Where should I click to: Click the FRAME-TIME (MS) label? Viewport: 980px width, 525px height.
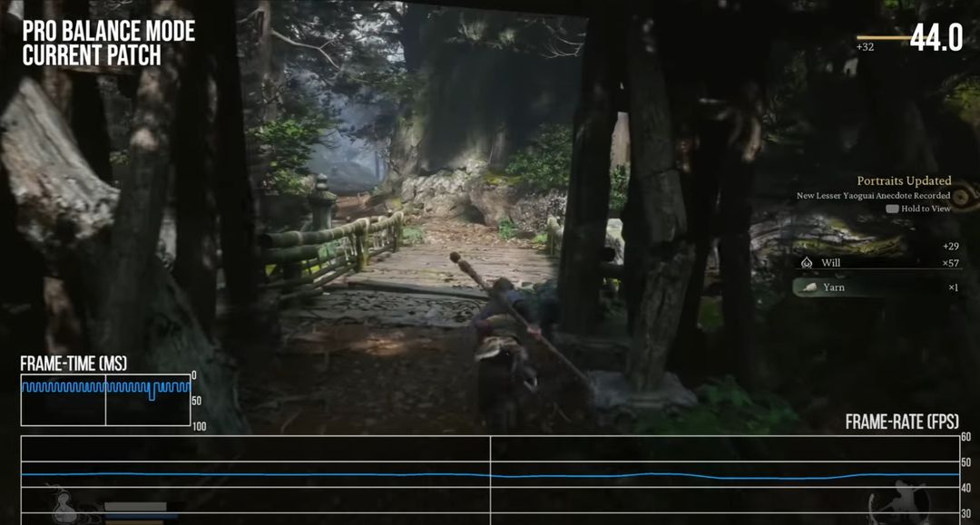pos(73,364)
